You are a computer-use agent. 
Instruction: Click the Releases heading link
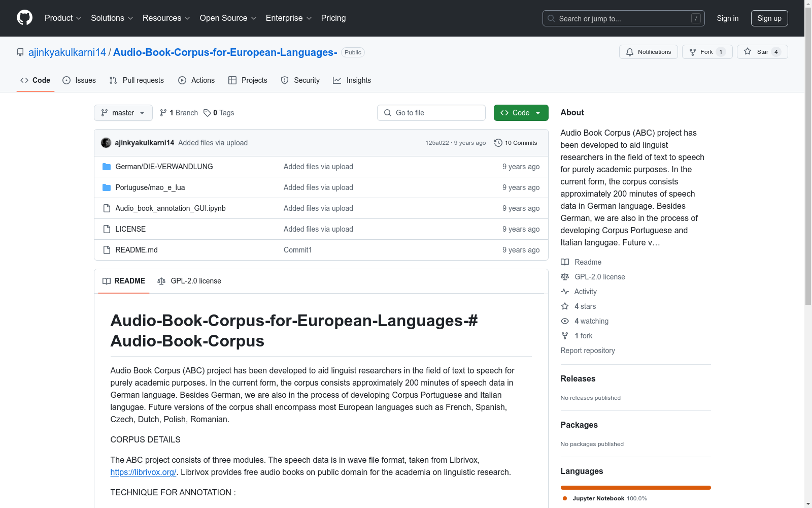click(578, 378)
